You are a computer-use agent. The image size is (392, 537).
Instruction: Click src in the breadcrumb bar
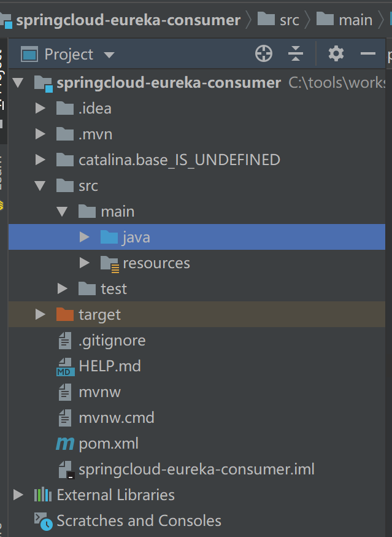[290, 20]
